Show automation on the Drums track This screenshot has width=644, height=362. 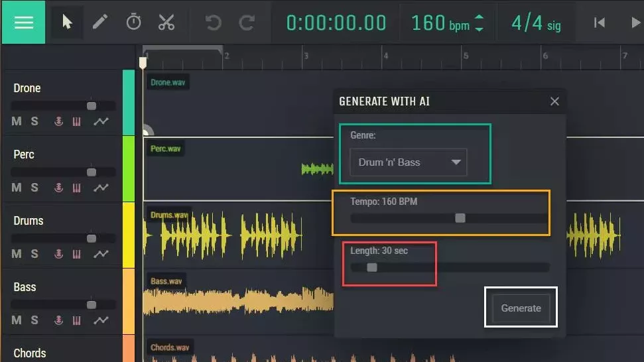(x=101, y=254)
